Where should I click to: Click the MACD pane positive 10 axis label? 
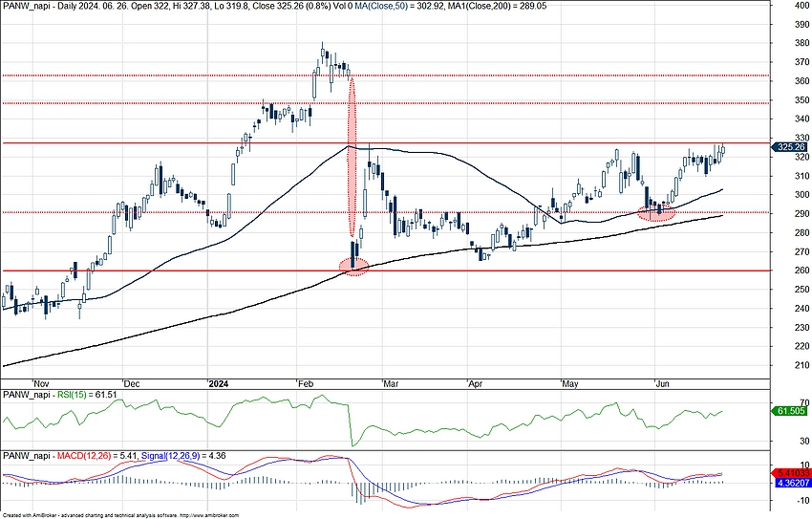(x=804, y=465)
